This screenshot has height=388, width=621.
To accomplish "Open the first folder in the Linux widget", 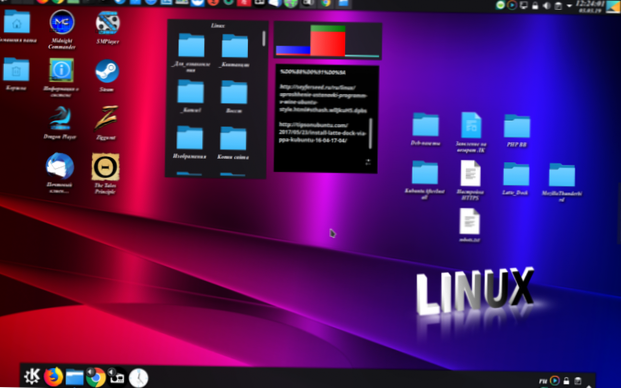I will pos(191,45).
